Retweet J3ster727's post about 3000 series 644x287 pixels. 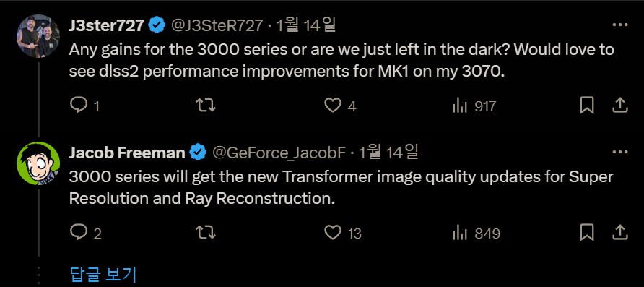(x=206, y=106)
